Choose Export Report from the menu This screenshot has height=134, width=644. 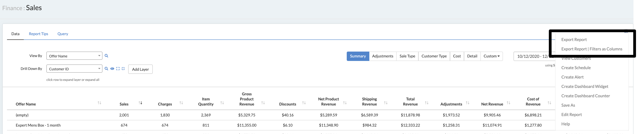[574, 40]
